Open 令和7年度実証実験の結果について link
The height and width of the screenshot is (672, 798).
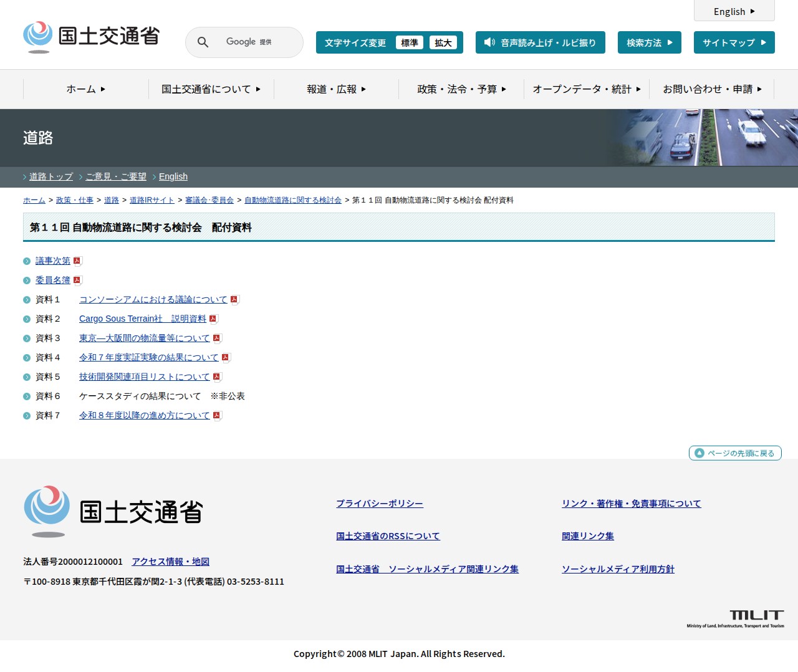click(149, 358)
